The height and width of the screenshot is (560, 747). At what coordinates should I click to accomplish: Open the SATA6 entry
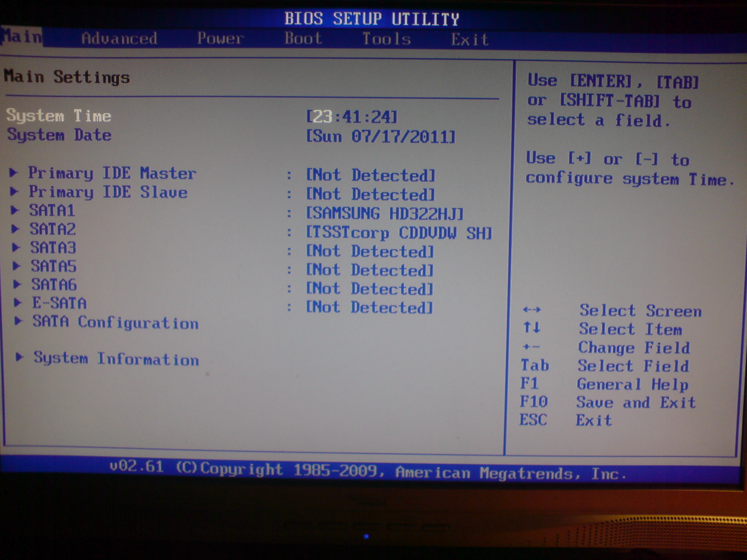[54, 285]
